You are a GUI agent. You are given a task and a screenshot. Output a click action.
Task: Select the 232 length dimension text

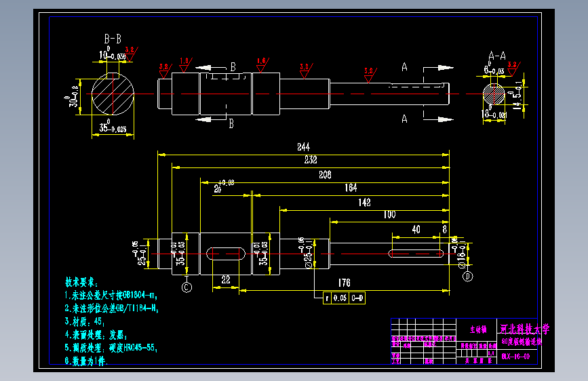click(x=311, y=160)
